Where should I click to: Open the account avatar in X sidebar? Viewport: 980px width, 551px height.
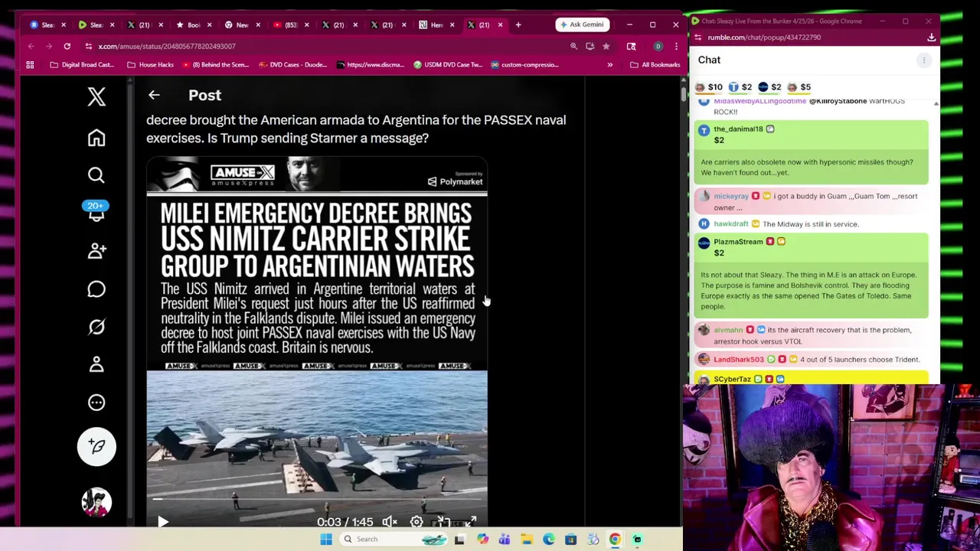point(96,502)
